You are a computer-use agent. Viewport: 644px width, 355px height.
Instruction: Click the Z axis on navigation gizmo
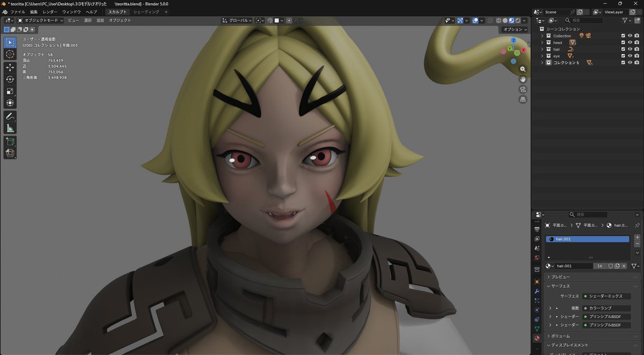(514, 40)
